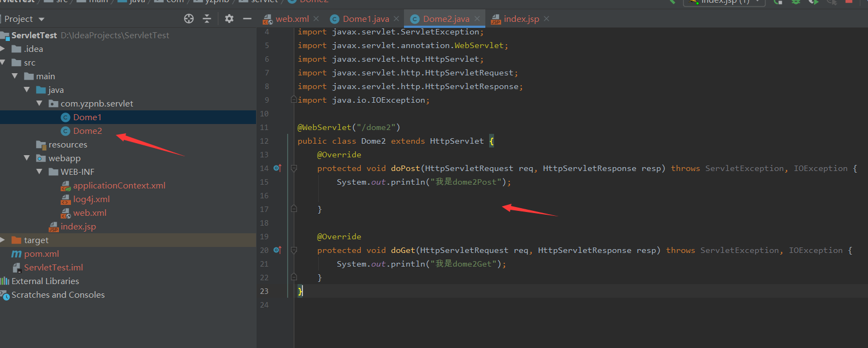This screenshot has height=348, width=868.
Task: Click the Collapse All icon in Project panel
Action: coord(207,19)
